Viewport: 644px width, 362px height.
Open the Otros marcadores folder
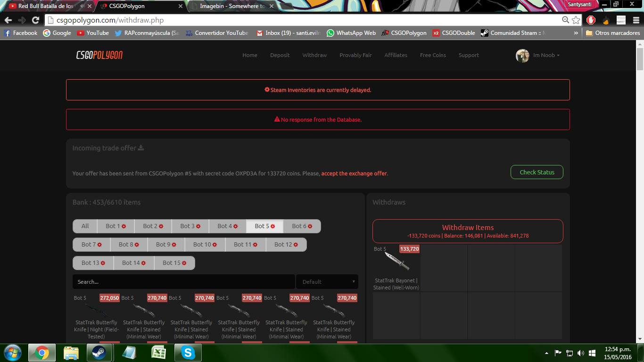[x=613, y=33]
